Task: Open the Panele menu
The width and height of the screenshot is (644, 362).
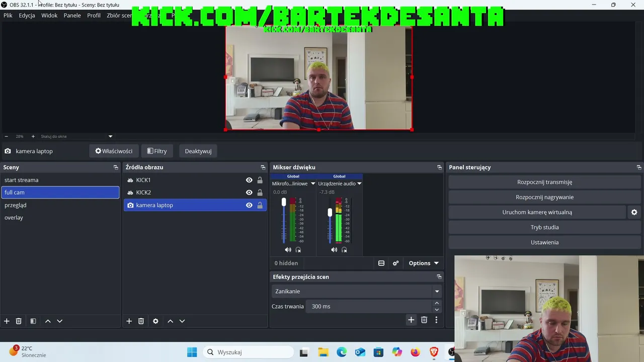Action: tap(72, 16)
